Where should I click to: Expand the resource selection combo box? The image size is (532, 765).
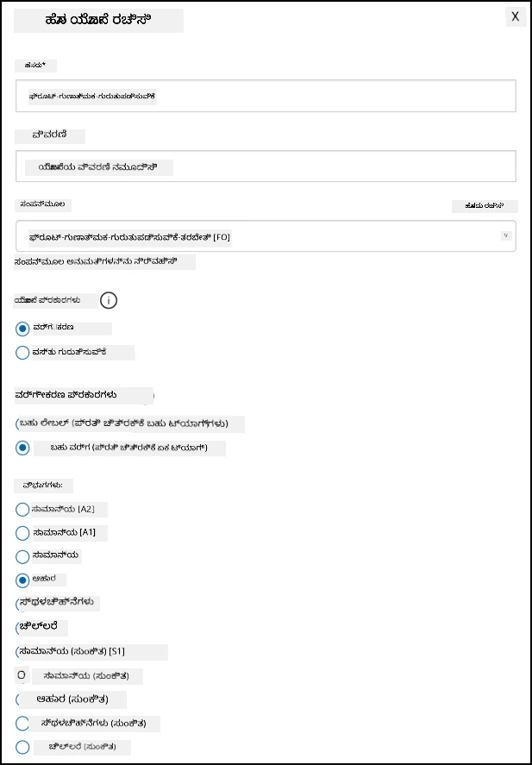pos(266,236)
